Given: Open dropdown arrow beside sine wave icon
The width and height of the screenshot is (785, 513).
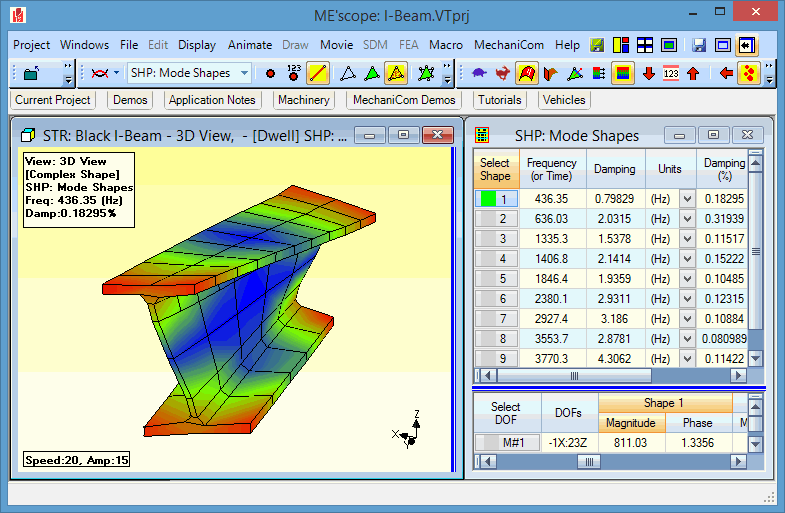Looking at the screenshot, I should 116,73.
